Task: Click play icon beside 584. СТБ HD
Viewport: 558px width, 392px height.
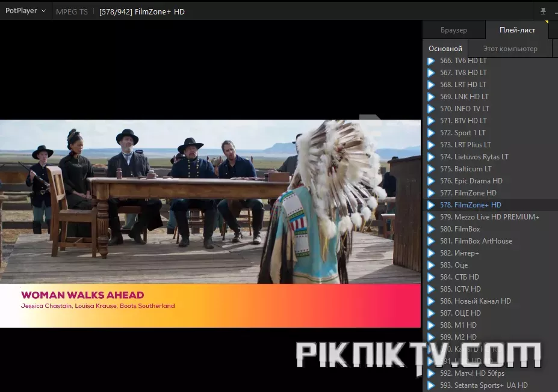Action: (431, 277)
